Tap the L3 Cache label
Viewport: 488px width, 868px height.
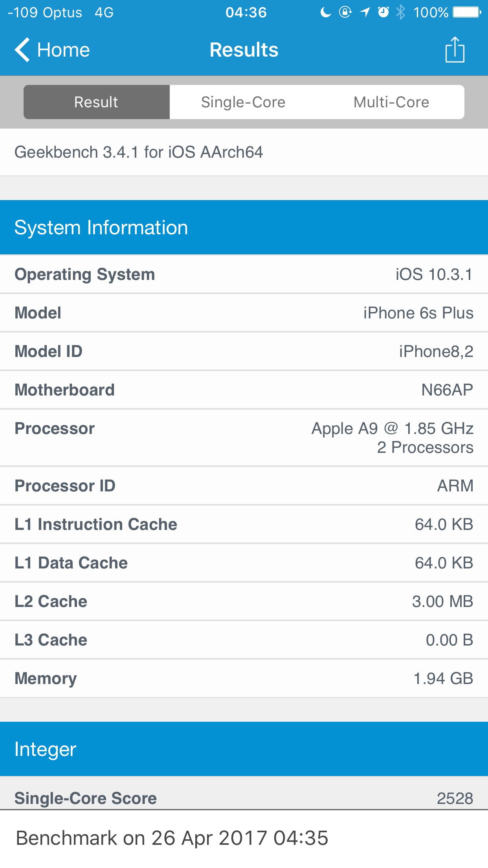[x=51, y=640]
